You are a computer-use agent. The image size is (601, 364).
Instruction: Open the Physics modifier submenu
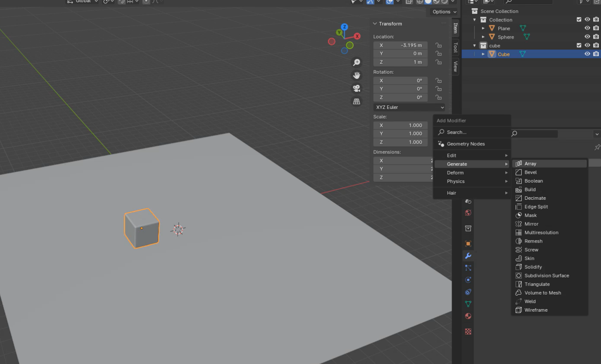coord(472,181)
